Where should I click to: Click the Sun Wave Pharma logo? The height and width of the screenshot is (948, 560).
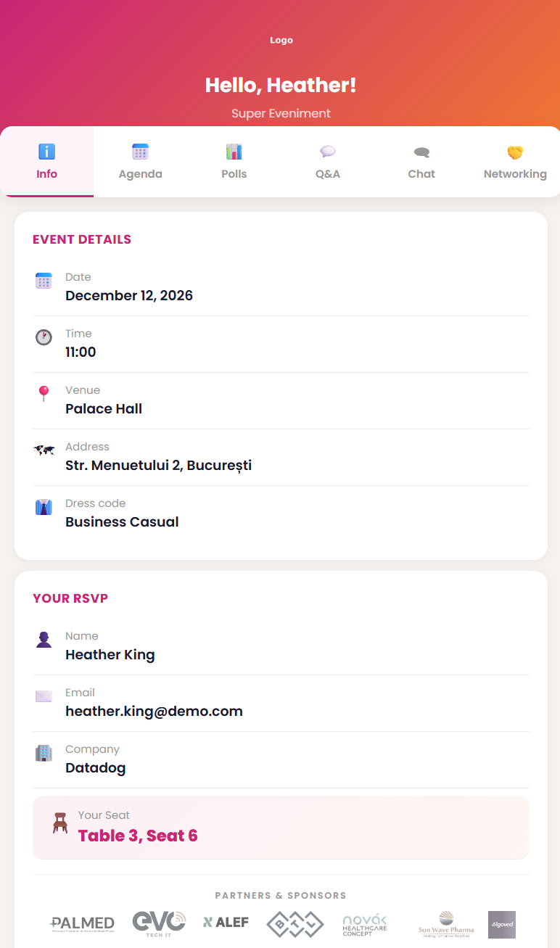pos(446,924)
